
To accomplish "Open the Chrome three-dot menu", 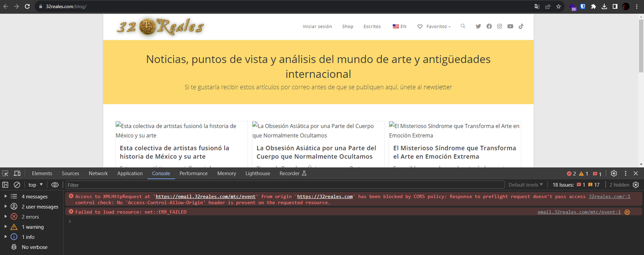I will coord(637,7).
